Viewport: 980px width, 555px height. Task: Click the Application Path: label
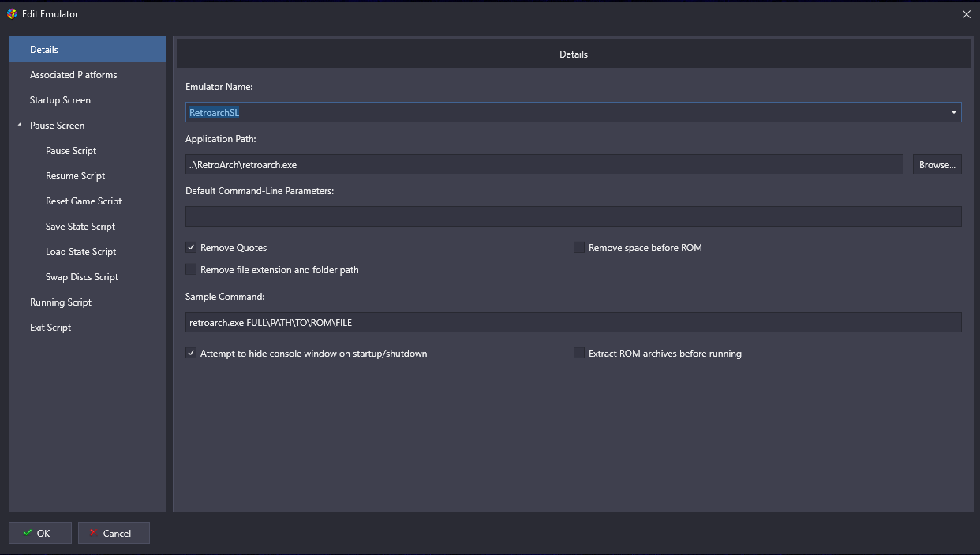[x=221, y=138]
